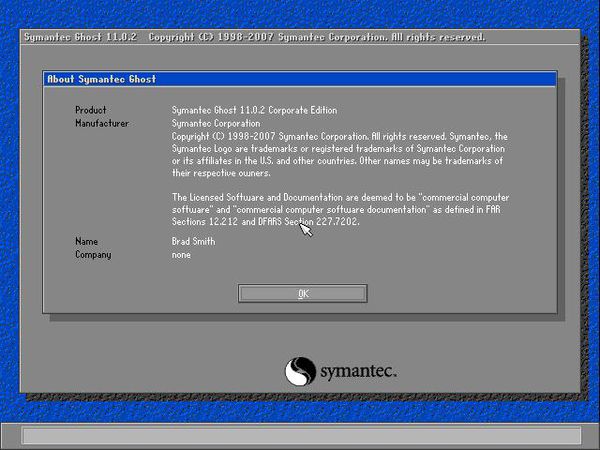The image size is (600, 450).
Task: Click the 'Symantec Corporation' manufacturer value
Action: pos(216,123)
